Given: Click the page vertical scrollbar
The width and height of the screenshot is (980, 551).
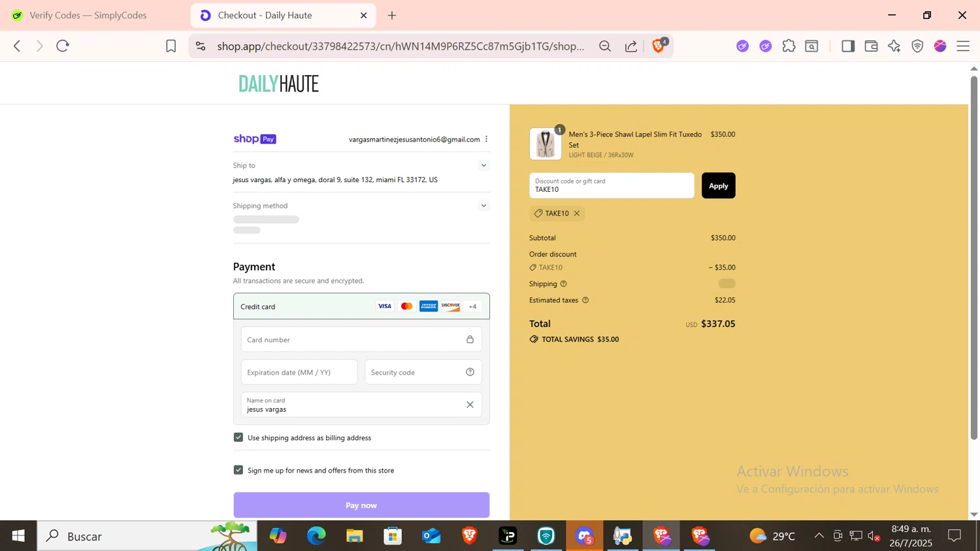Looking at the screenshot, I should (973, 258).
